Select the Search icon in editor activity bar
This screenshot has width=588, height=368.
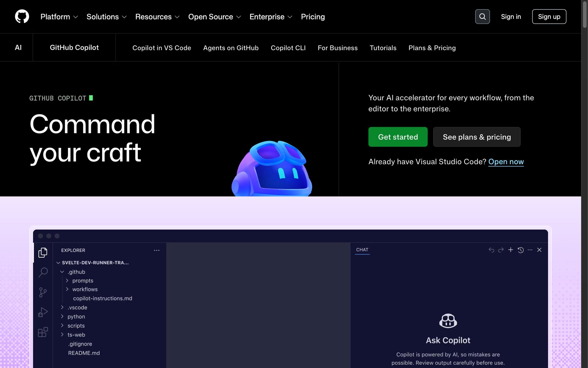tap(43, 272)
